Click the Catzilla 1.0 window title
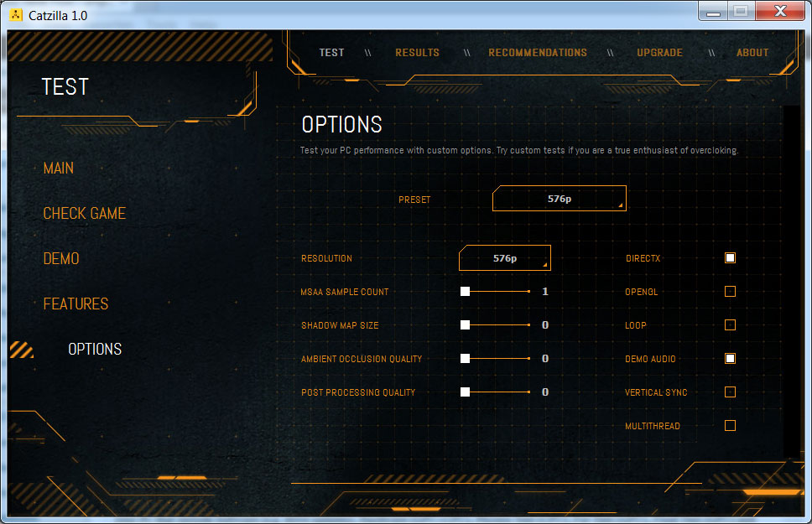 [x=58, y=16]
